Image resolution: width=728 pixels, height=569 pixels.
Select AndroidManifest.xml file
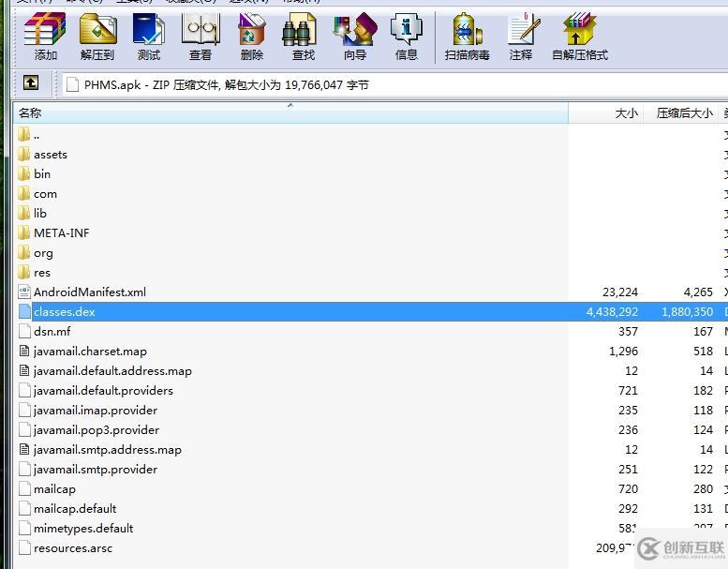point(89,292)
